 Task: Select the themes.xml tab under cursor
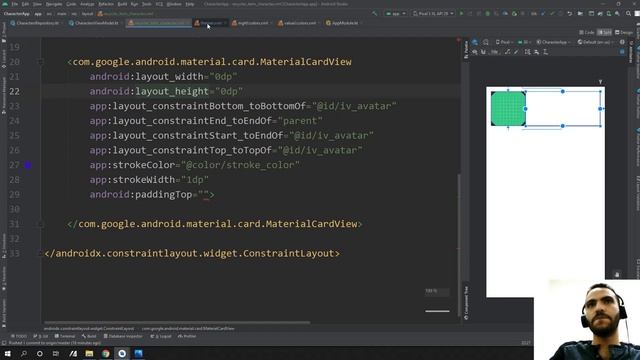tap(209, 23)
